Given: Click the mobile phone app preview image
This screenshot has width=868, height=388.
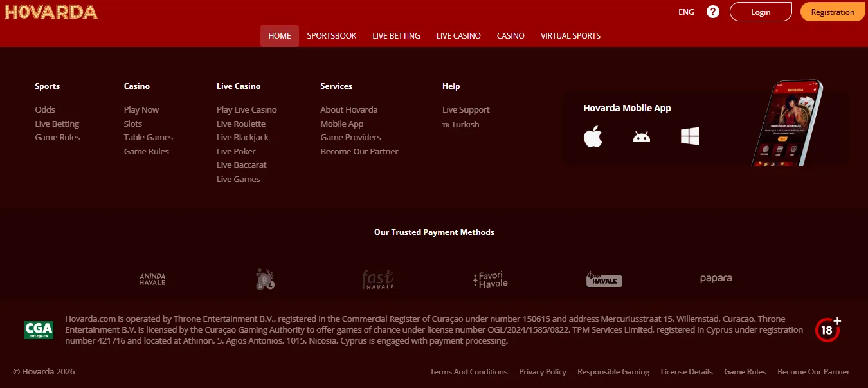Looking at the screenshot, I should tap(787, 122).
